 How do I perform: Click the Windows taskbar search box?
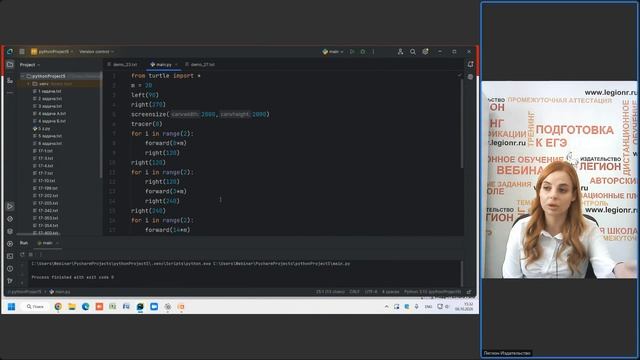click(35, 307)
